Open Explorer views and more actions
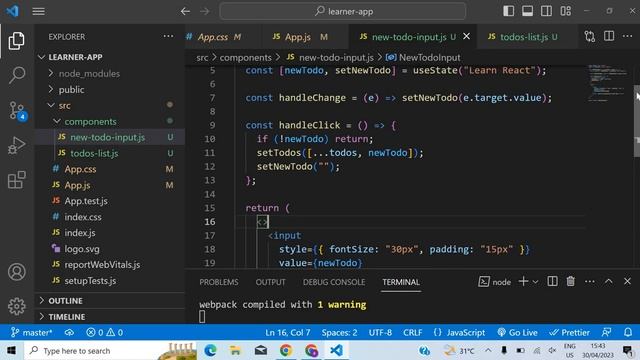This screenshot has width=640, height=360. tap(168, 36)
